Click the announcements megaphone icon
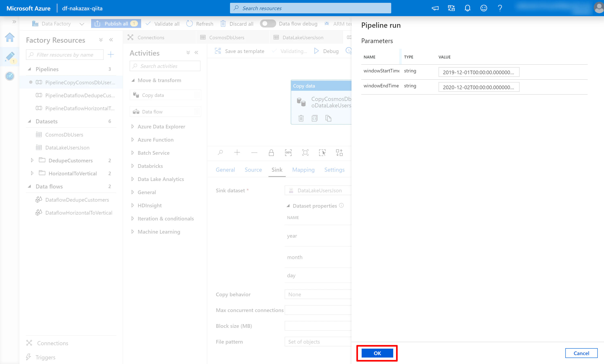Screen dimensions: 604x364 click(x=435, y=8)
